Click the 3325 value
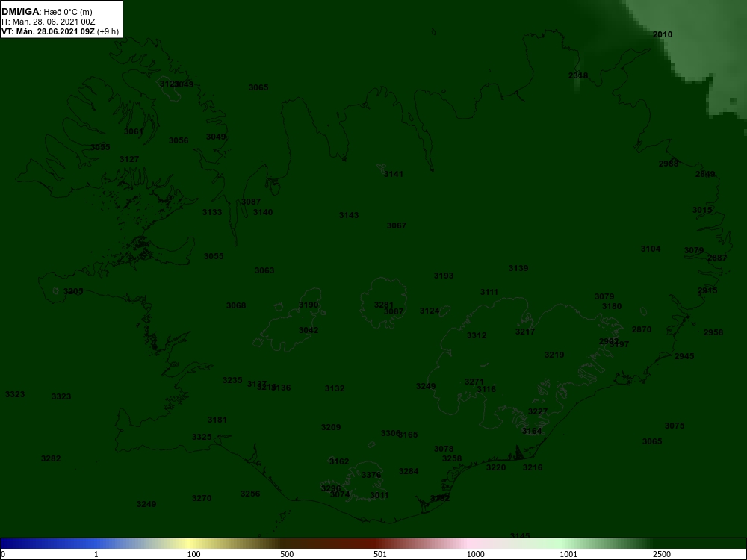747x560 pixels. pyautogui.click(x=202, y=437)
